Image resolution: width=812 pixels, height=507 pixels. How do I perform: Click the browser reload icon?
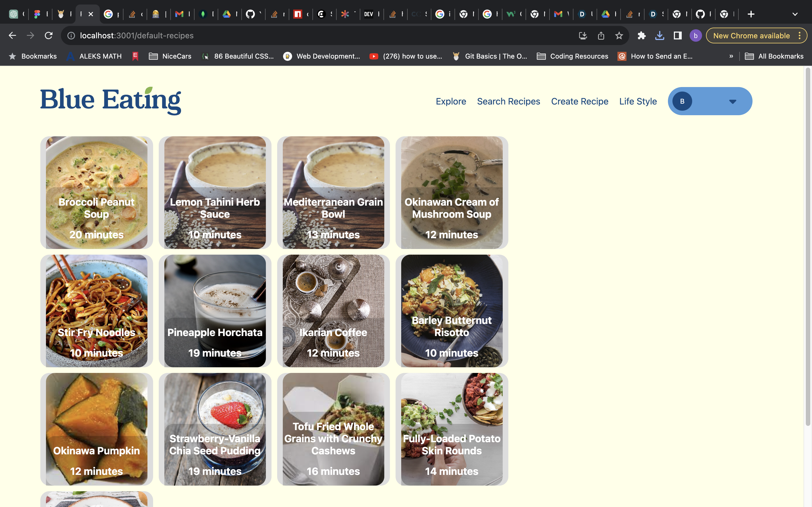tap(49, 35)
